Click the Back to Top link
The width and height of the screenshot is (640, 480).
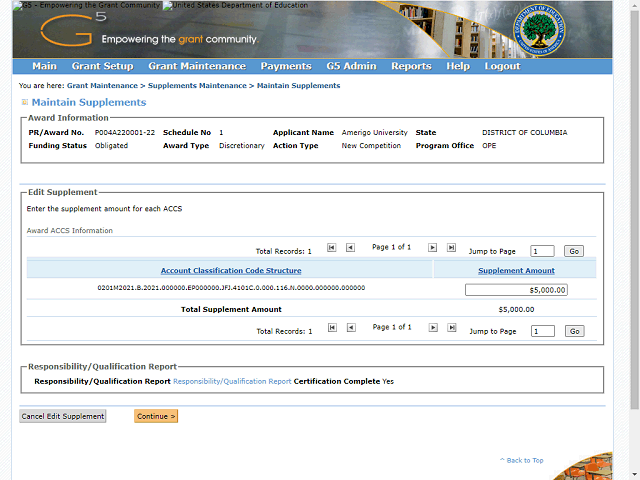click(x=524, y=460)
